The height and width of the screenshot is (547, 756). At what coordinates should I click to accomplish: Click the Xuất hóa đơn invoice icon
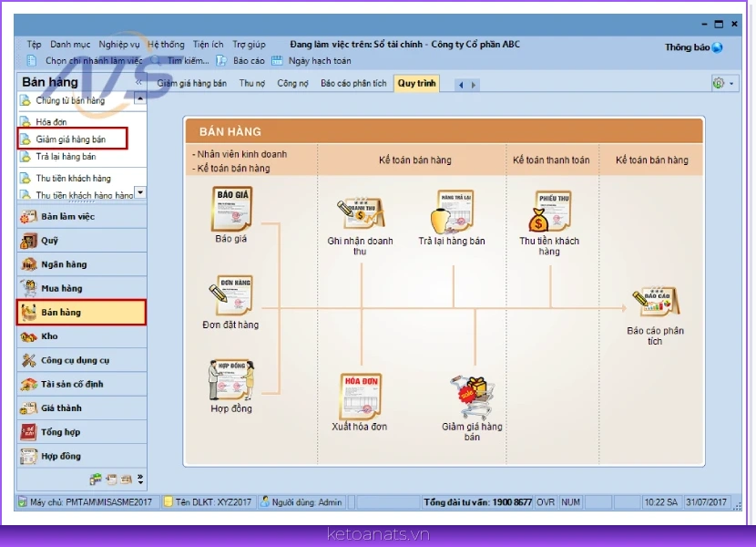[360, 397]
